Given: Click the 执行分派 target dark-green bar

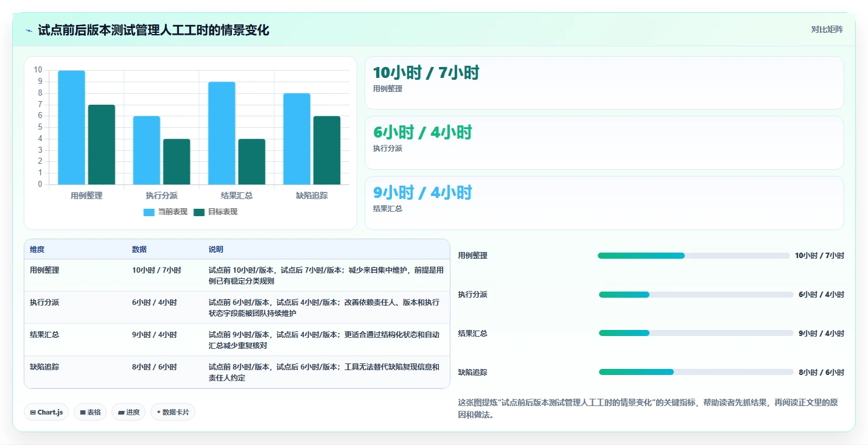Looking at the screenshot, I should tap(177, 161).
